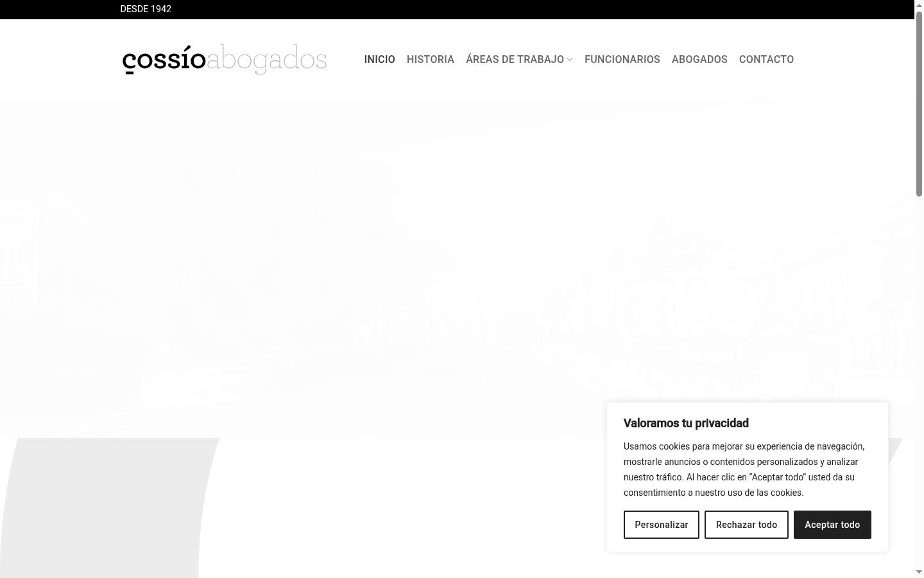
Task: Navigate to the ABOGADOS page
Action: 699,59
